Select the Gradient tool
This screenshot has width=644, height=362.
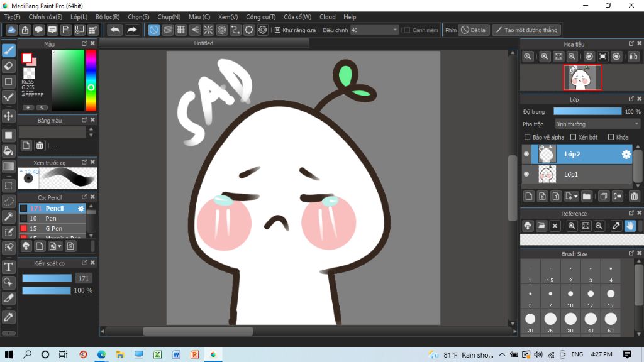9,166
